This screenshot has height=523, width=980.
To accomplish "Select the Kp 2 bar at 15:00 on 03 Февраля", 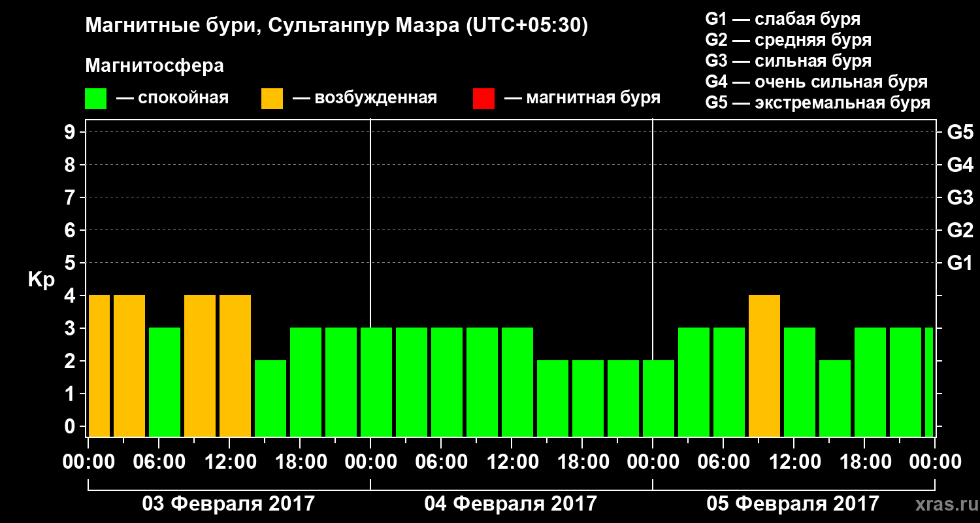I will pos(270,399).
